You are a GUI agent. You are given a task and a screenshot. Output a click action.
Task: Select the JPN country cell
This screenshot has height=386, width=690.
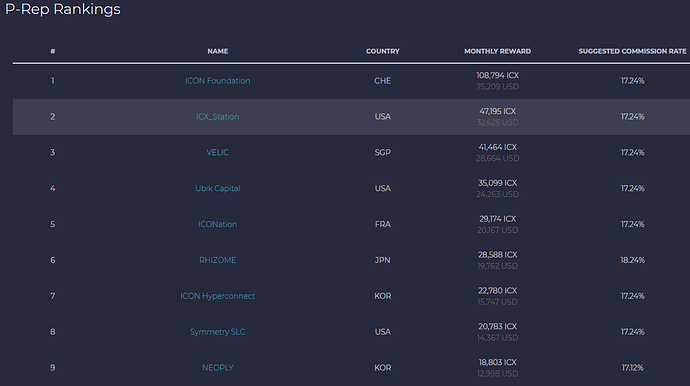coord(382,260)
